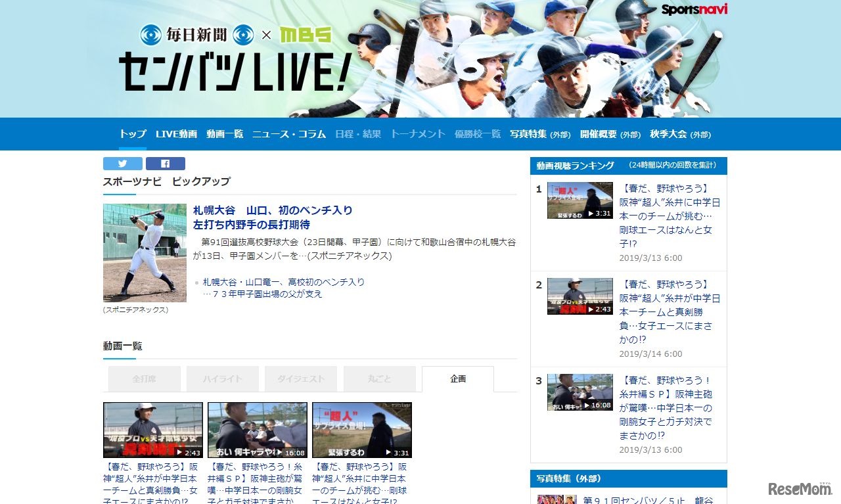This screenshot has width=841, height=504.
Task: Click the 毎日新聞 logo in the banner
Action: 196,34
